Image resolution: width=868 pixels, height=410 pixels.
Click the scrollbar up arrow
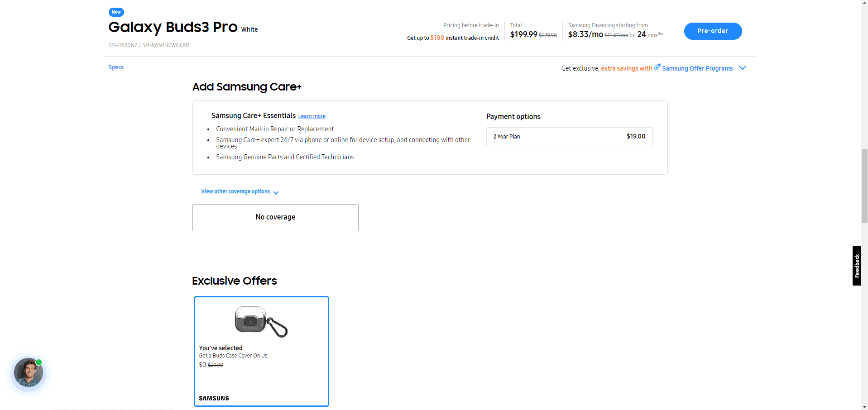(x=864, y=3)
